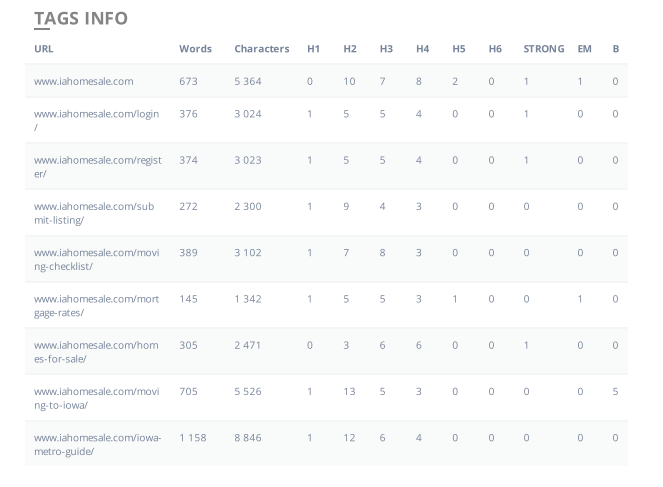The height and width of the screenshot is (487, 663).
Task: Visit the homes-for-sale page link
Action: tap(96, 345)
